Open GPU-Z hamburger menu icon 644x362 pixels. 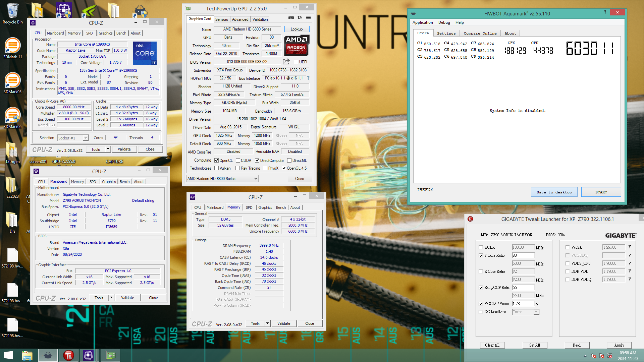click(308, 17)
